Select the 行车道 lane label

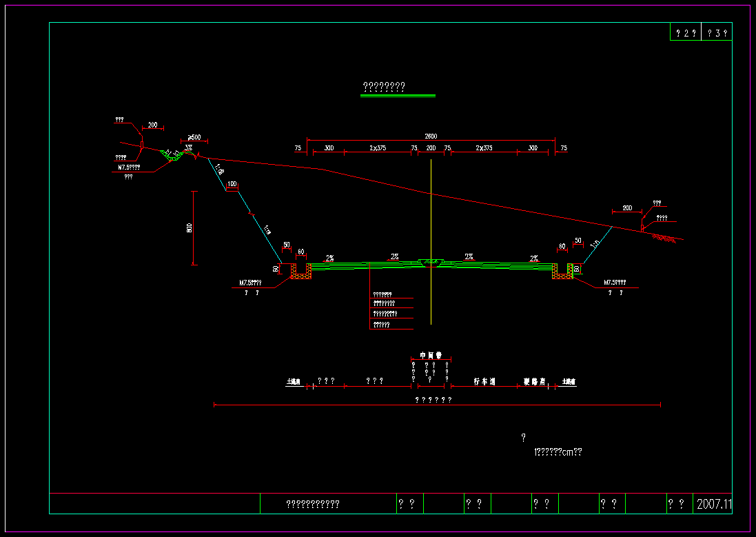click(x=484, y=381)
